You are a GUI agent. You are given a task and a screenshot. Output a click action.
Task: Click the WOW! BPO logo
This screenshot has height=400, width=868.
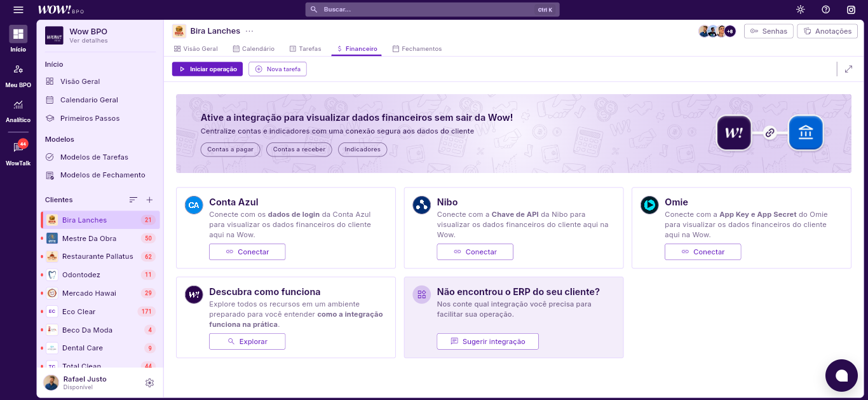[x=61, y=10]
